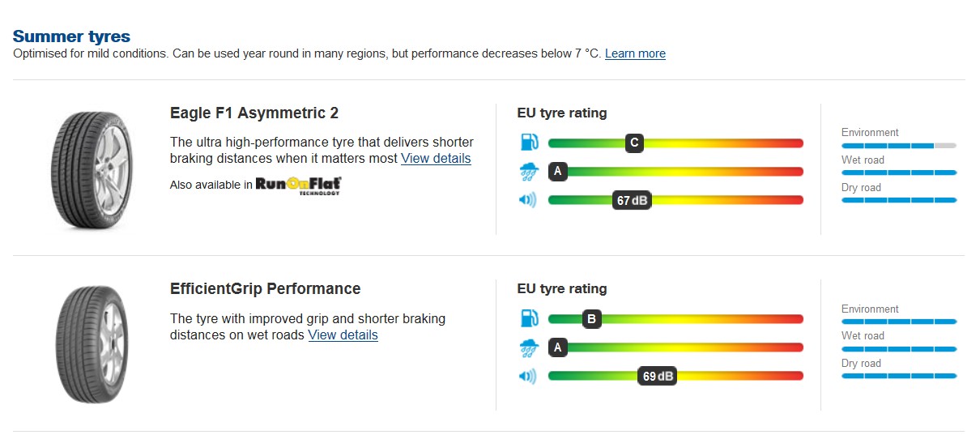Click fuel pump icon for Eagle F1
This screenshot has height=439, width=980.
(x=528, y=143)
